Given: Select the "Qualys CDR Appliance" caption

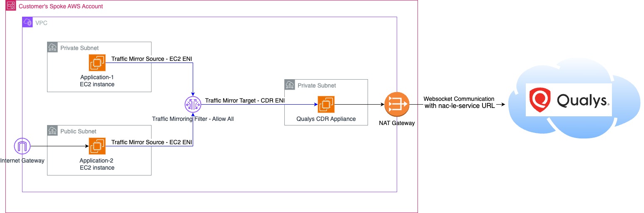Looking at the screenshot, I should (326, 119).
